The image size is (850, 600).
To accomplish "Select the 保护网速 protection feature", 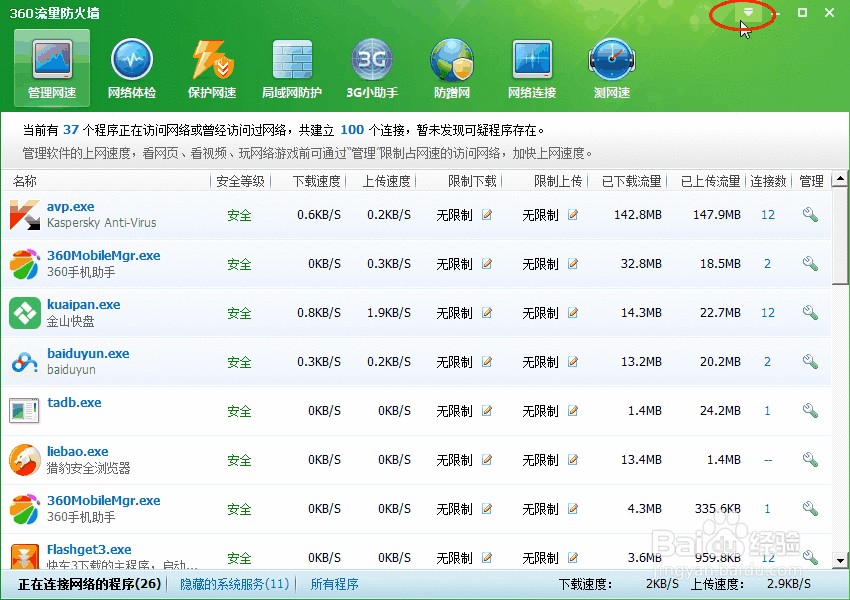I will pyautogui.click(x=211, y=67).
